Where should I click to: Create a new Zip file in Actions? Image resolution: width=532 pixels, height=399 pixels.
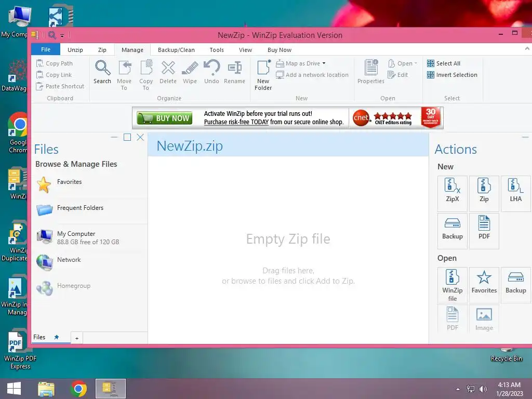(484, 193)
